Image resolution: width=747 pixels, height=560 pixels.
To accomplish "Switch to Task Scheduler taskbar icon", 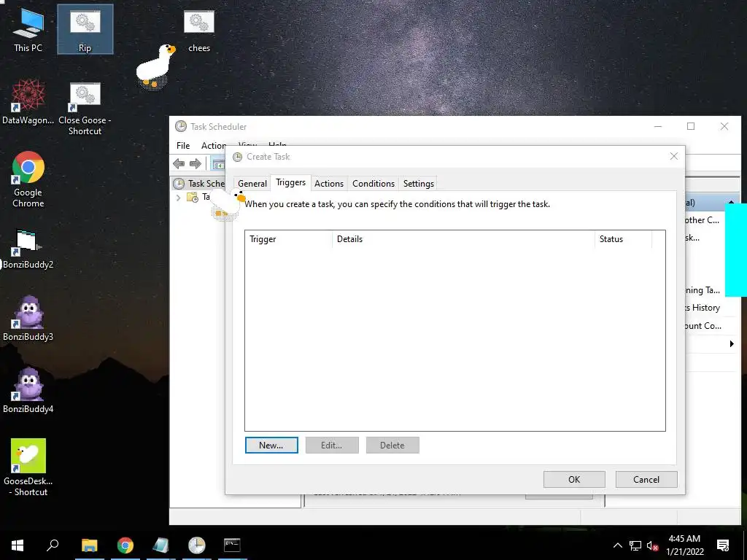I will 196,545.
